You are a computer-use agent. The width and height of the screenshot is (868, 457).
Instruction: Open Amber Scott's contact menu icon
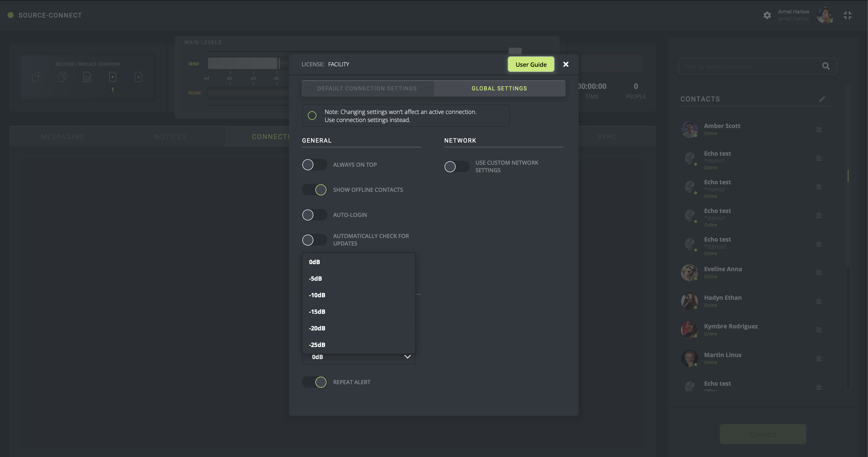pos(819,130)
